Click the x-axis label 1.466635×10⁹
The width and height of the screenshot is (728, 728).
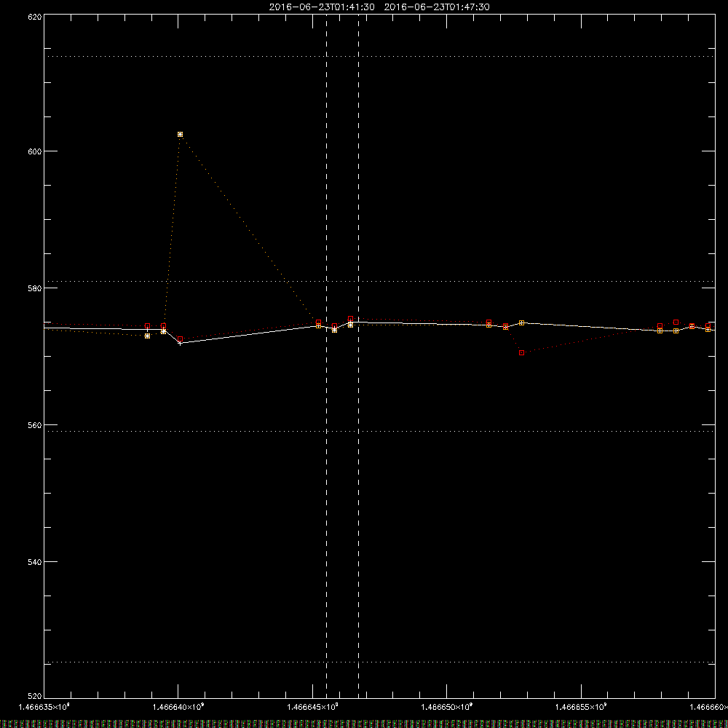click(x=44, y=707)
